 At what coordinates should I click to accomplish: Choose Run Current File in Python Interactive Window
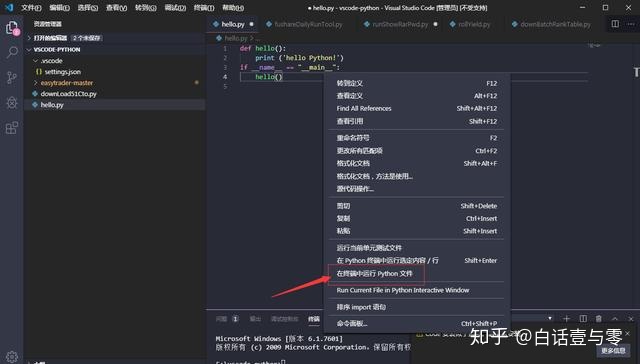click(x=416, y=290)
